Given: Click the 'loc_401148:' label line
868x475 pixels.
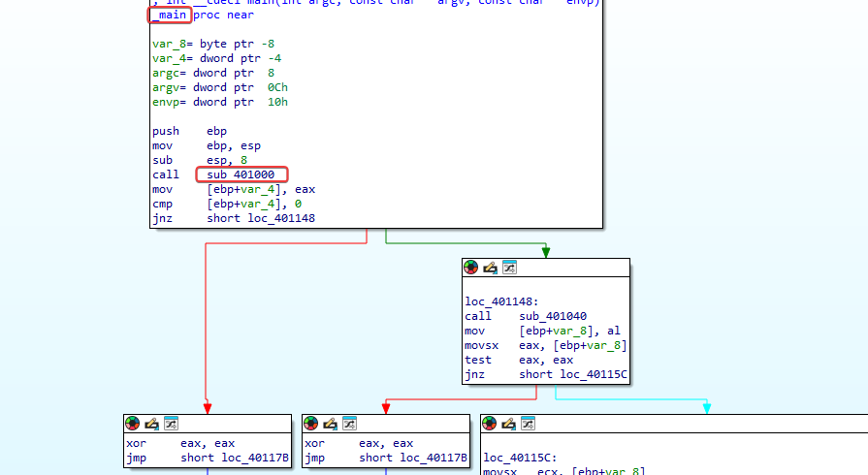Looking at the screenshot, I should [501, 301].
